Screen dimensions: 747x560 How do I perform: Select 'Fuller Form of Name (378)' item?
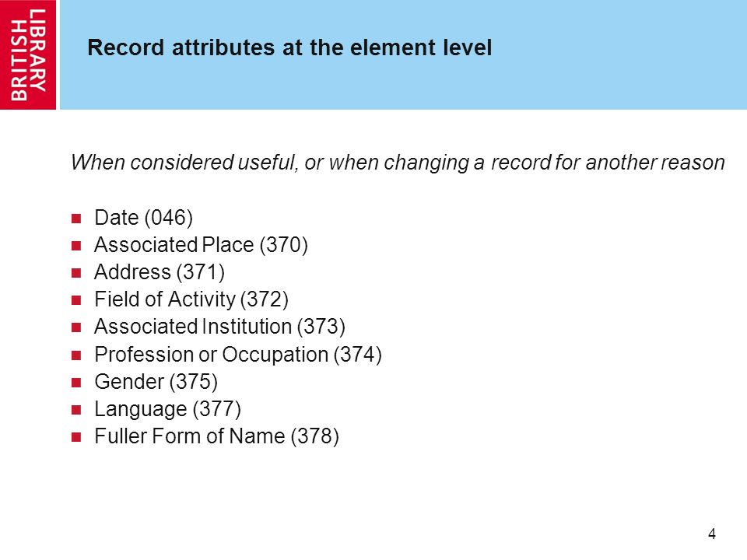coord(217,436)
